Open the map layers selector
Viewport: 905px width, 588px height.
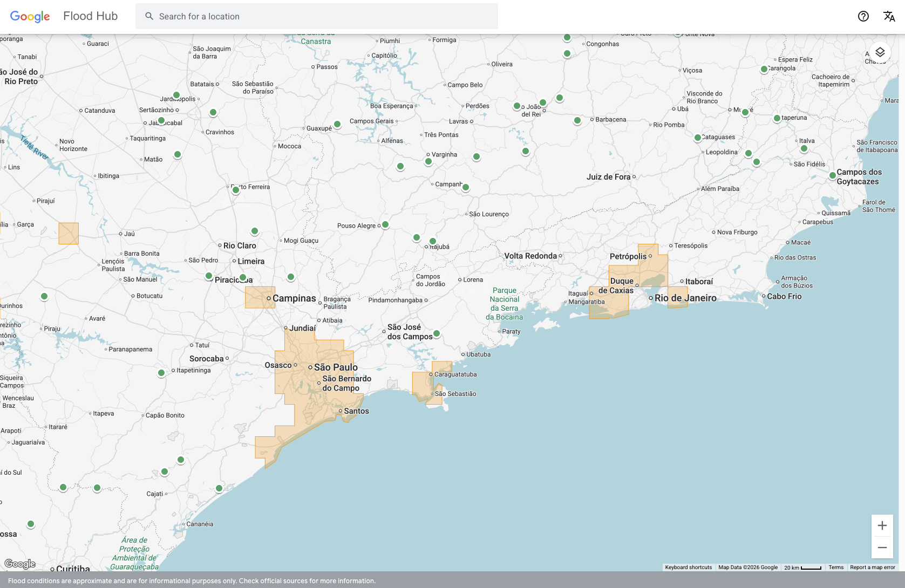point(880,52)
